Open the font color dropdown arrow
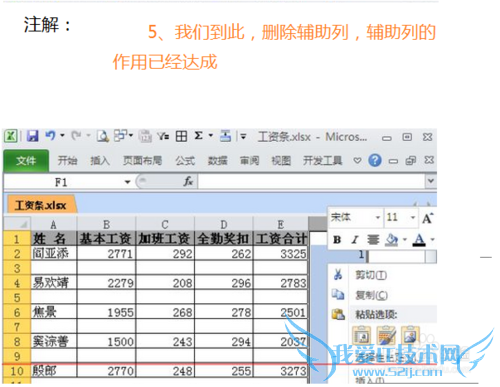The image size is (500, 387). (x=432, y=239)
